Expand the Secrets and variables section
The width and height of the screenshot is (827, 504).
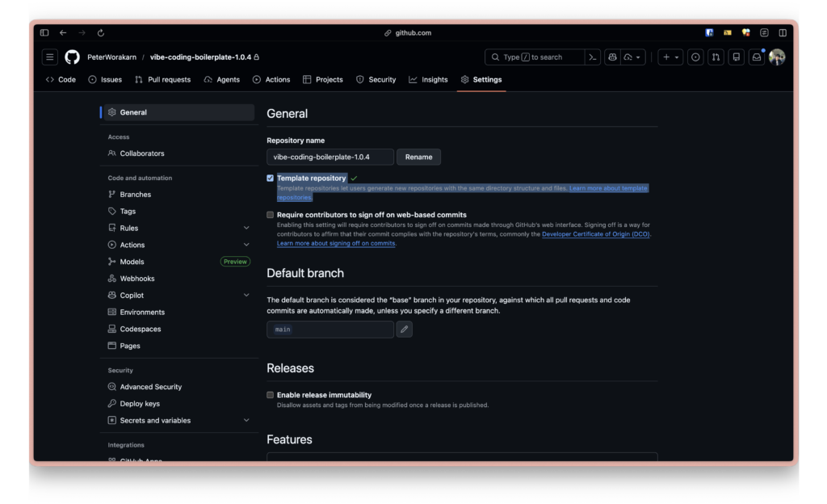246,420
